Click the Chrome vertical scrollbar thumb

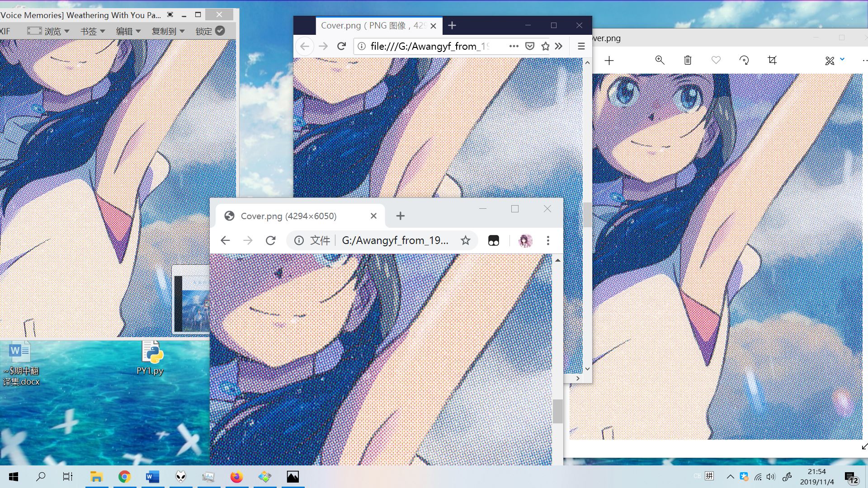[x=558, y=411]
